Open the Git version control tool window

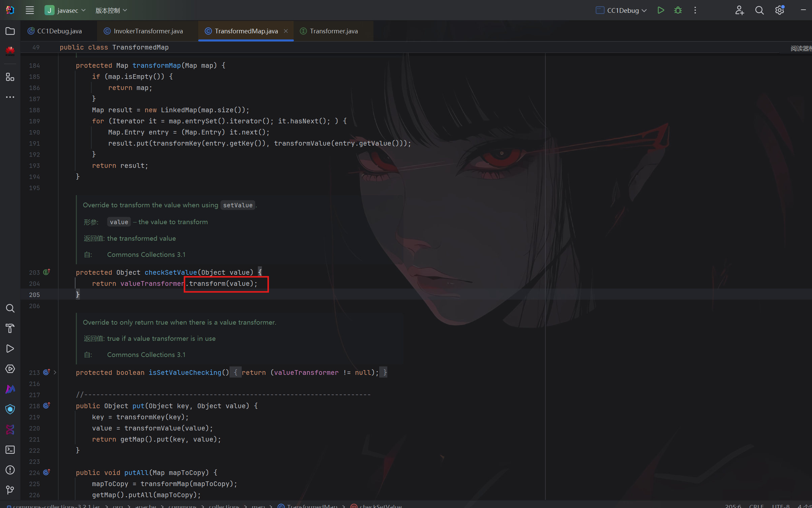(10, 489)
